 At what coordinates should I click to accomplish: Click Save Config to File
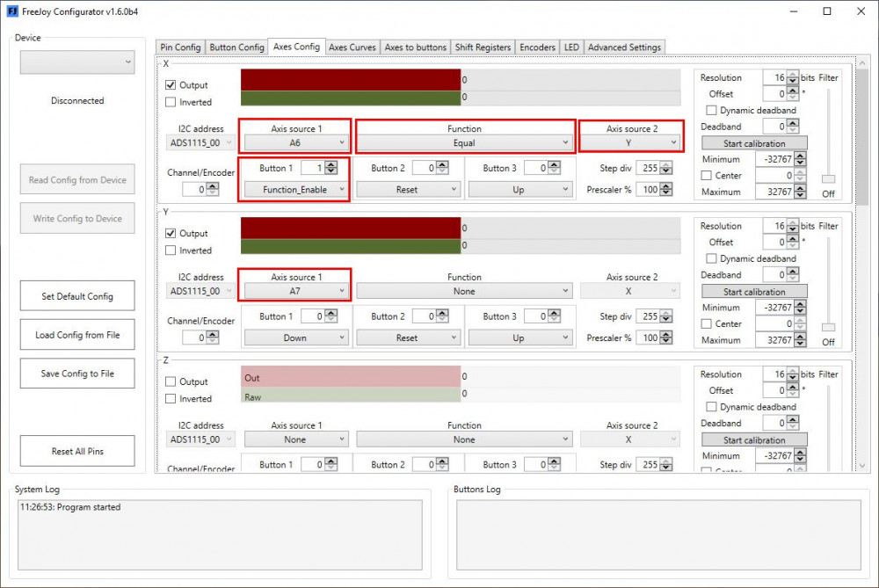(x=77, y=374)
